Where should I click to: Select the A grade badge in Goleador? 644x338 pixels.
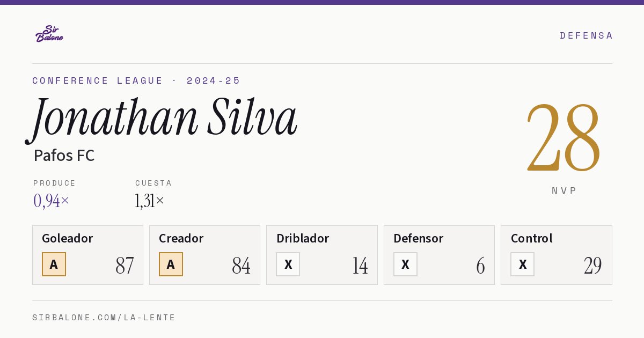pyautogui.click(x=54, y=264)
